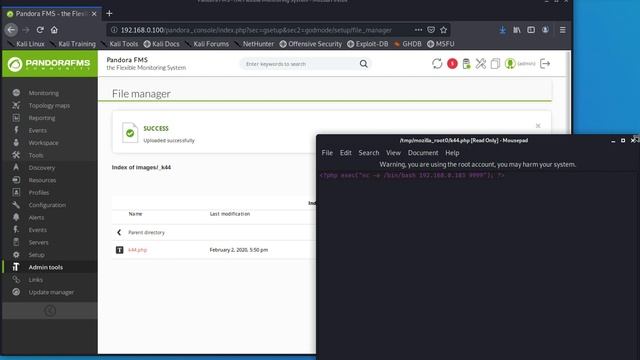Open Firefox library icon
Screen dimensions: 640x360
click(x=517, y=30)
